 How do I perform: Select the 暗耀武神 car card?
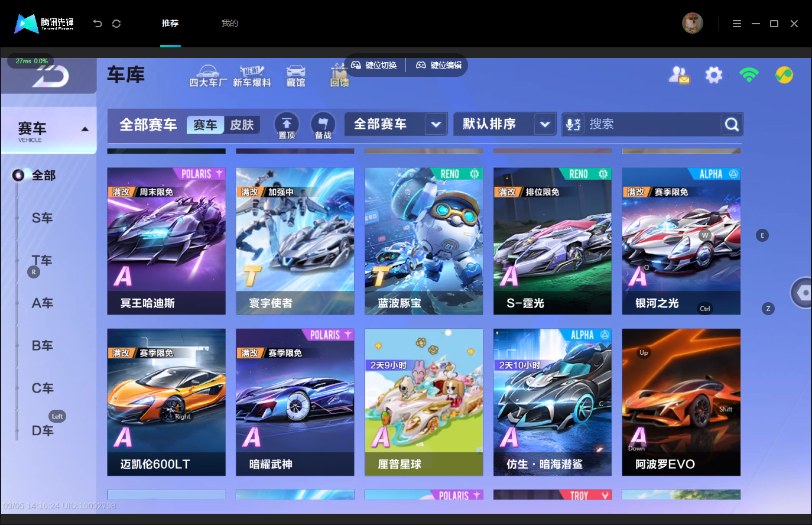coord(295,402)
